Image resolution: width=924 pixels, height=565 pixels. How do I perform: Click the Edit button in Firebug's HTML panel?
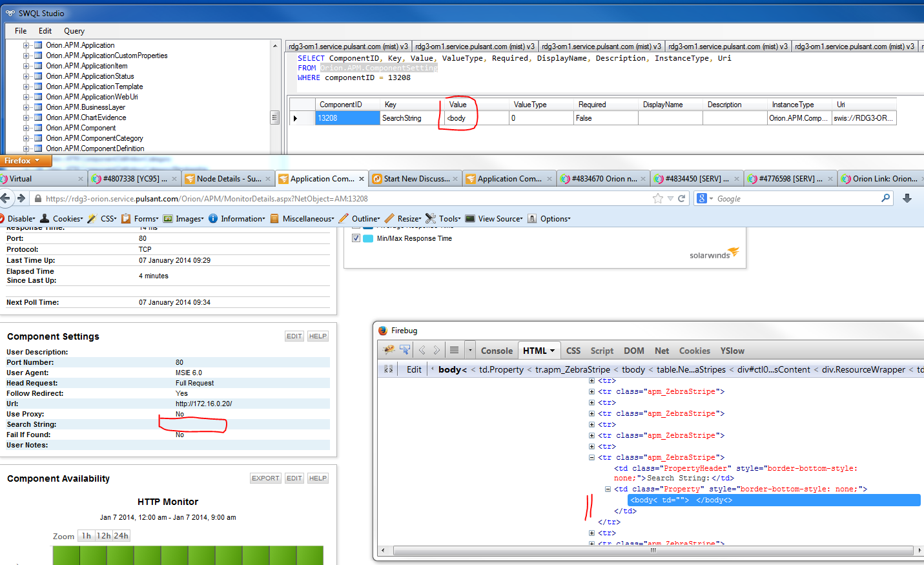click(x=414, y=369)
